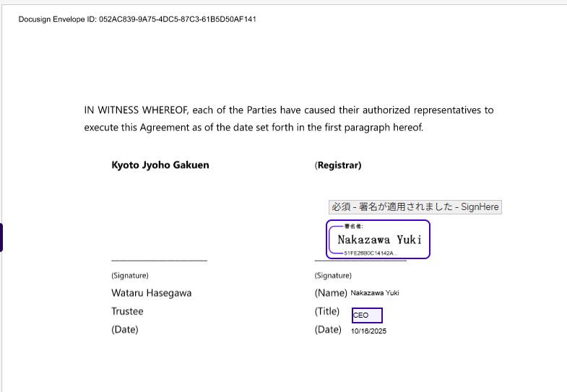Click the (Signature) label above Wataru Hasegawa
Image resolution: width=567 pixels, height=392 pixels.
(x=130, y=276)
